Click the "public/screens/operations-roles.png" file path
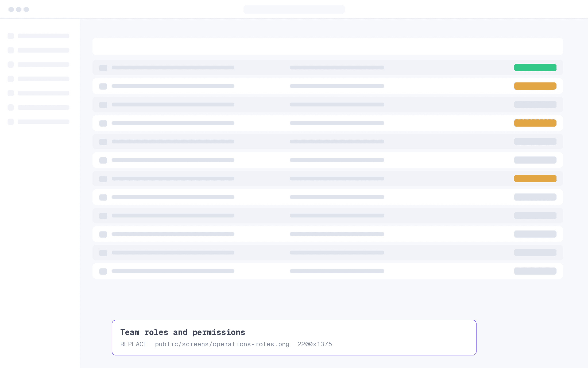The image size is (588, 368). [222, 344]
